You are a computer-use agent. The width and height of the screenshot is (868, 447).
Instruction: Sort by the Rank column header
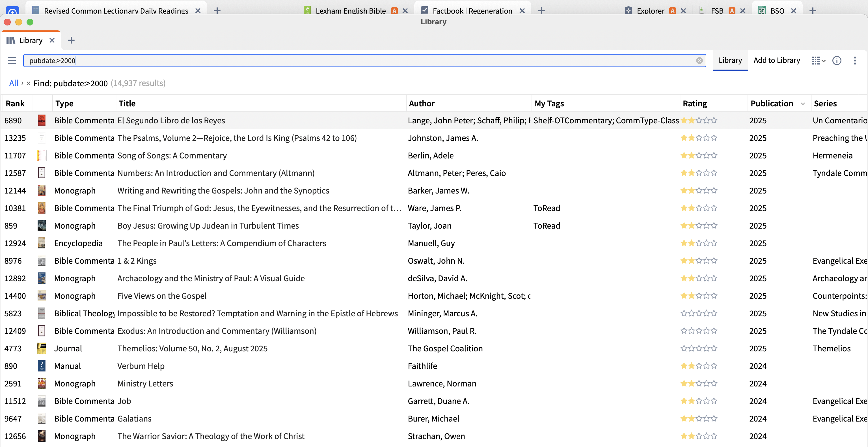(x=15, y=104)
